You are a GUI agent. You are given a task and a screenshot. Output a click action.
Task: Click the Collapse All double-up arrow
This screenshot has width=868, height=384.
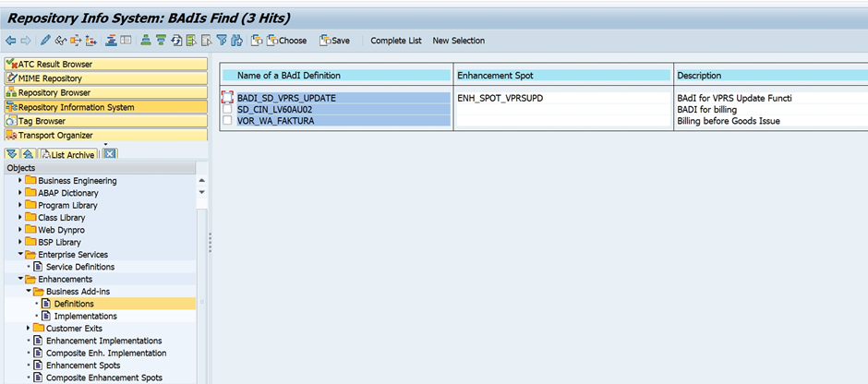(29, 155)
